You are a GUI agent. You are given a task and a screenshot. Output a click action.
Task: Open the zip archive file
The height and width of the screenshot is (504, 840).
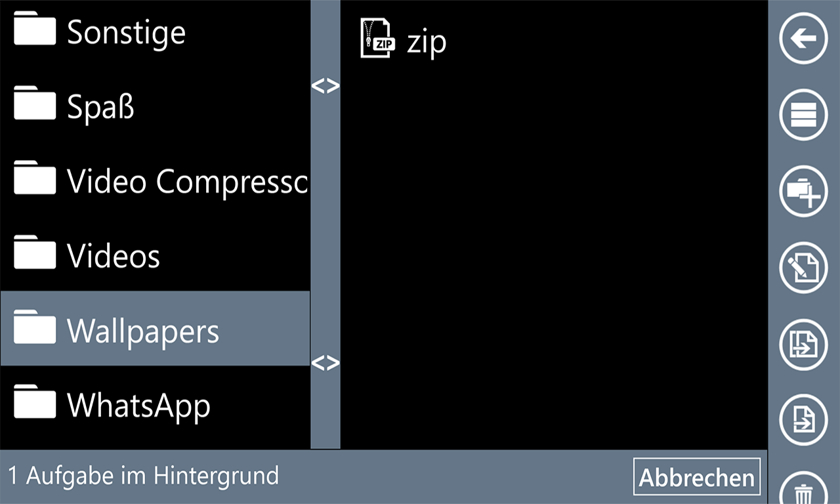pos(404,39)
